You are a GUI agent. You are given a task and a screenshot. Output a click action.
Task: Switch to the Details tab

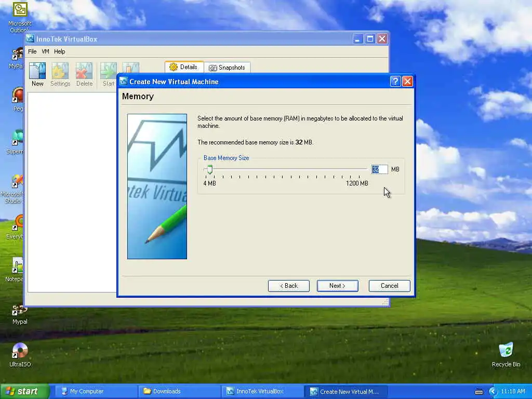pos(184,67)
